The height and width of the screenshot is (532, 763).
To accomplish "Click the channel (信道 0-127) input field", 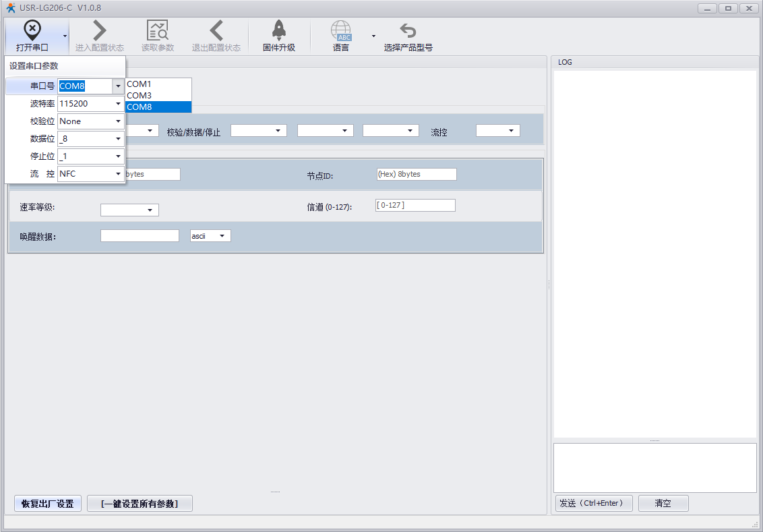I will pyautogui.click(x=415, y=205).
